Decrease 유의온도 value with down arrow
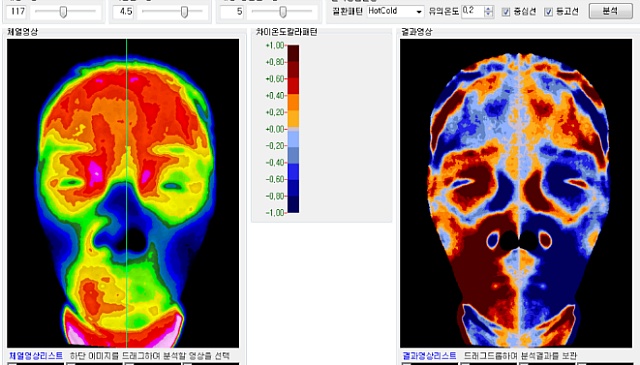 tap(489, 14)
